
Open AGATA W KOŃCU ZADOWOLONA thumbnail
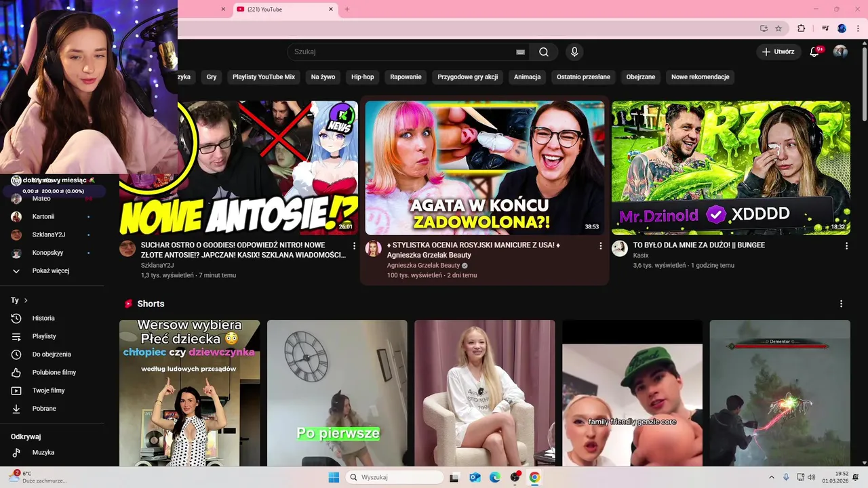485,168
